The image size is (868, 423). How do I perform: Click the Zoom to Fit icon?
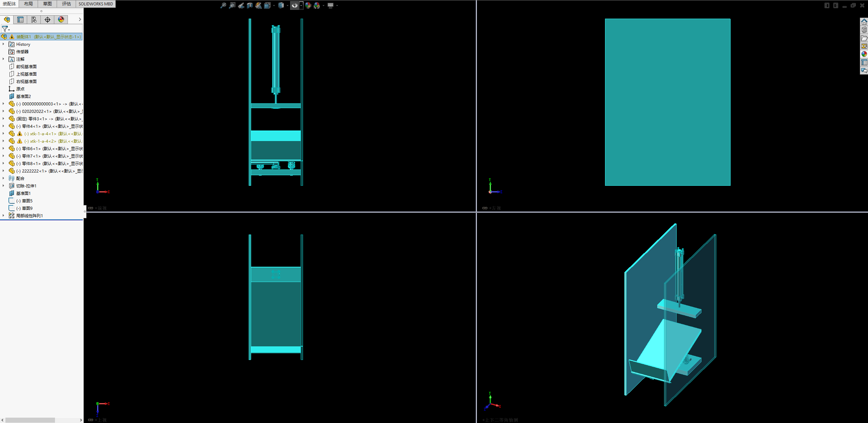tap(223, 5)
